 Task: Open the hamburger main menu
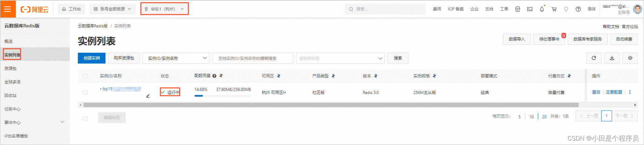7,9
